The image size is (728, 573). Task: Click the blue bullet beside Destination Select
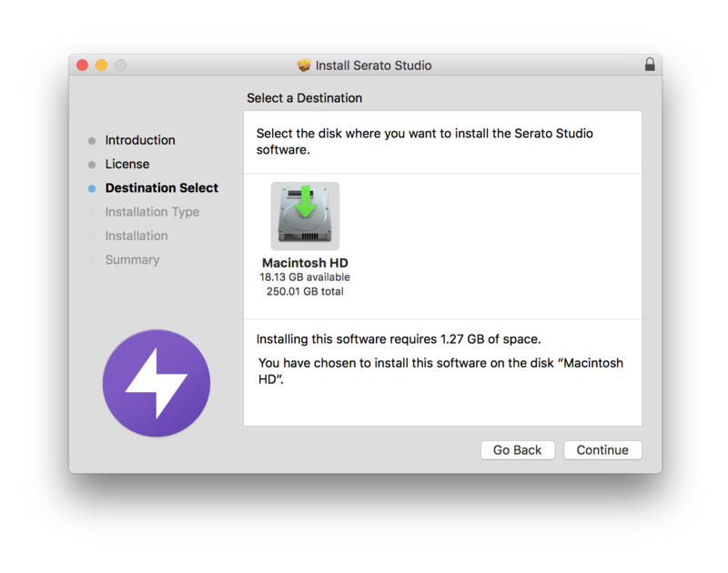(91, 188)
